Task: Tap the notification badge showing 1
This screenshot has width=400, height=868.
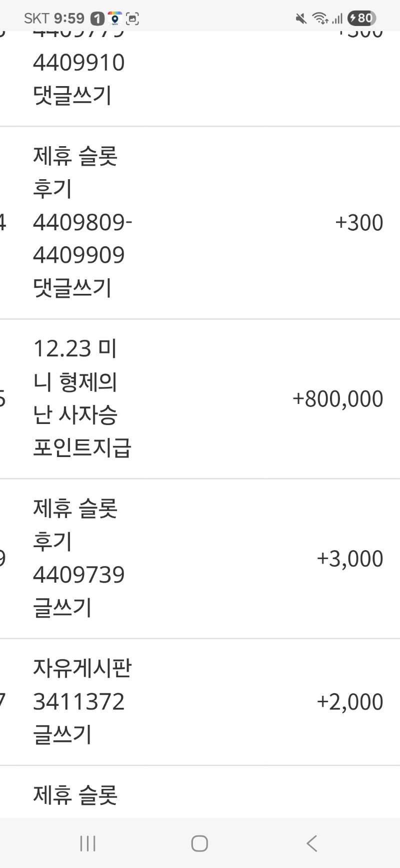Action: point(97,19)
